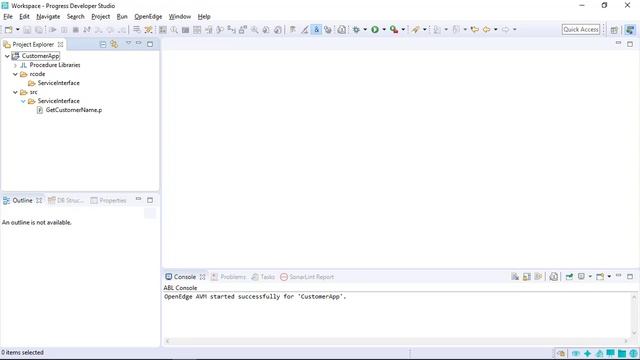
Task: Click the debug Terminate stop icon
Action: point(76,30)
